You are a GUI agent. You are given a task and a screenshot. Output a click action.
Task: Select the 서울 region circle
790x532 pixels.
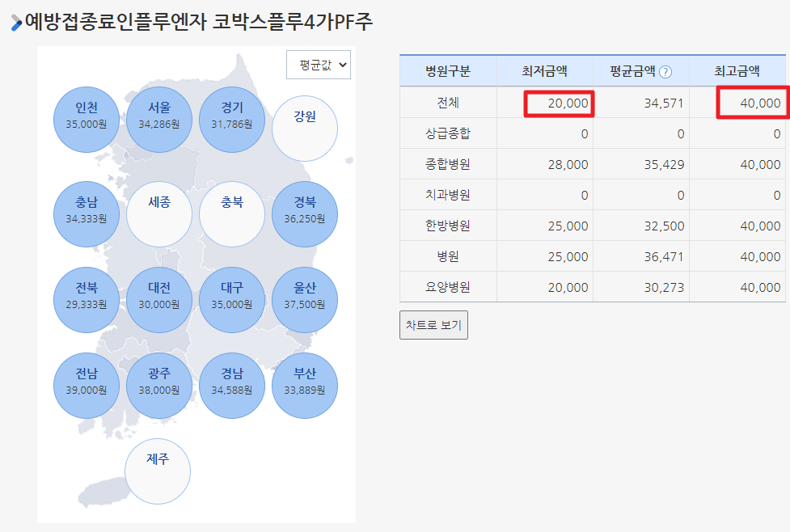tap(159, 120)
